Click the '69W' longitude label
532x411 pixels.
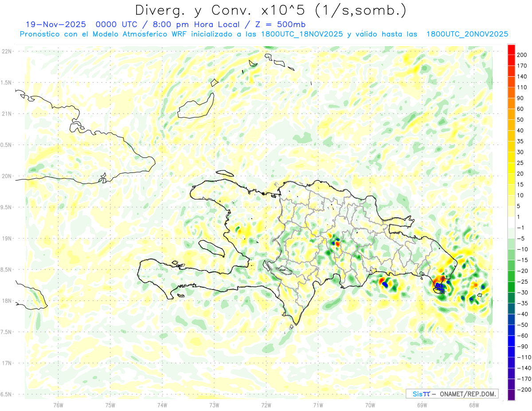(x=422, y=405)
